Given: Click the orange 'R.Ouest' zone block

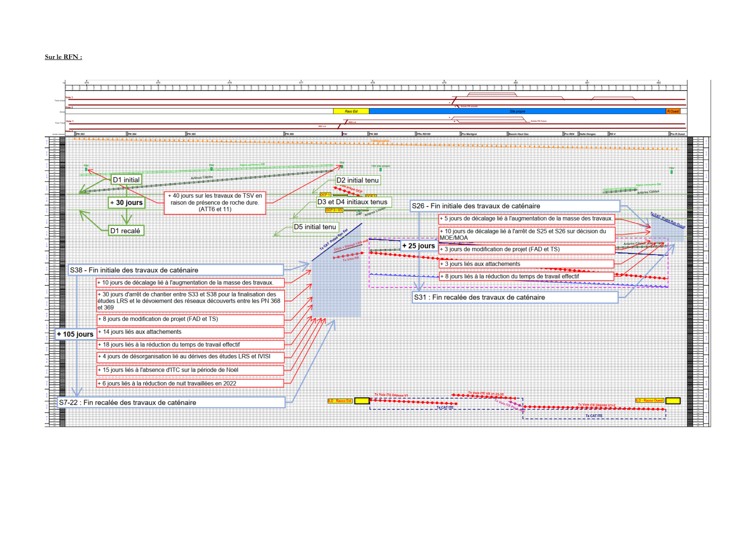Looking at the screenshot, I should coord(673,111).
